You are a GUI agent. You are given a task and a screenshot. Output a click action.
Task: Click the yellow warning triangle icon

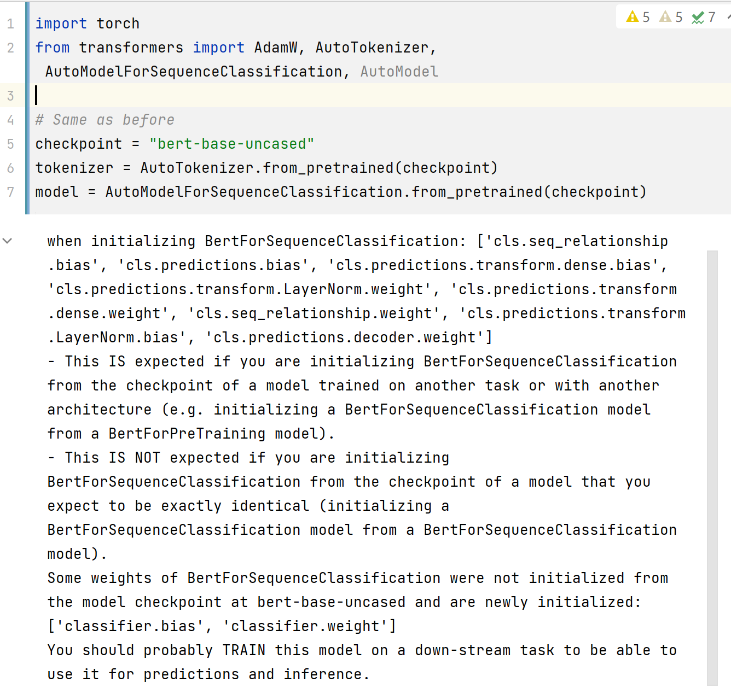click(633, 17)
